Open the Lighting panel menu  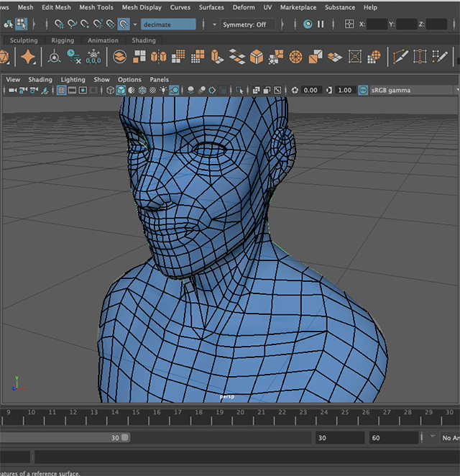coord(73,80)
